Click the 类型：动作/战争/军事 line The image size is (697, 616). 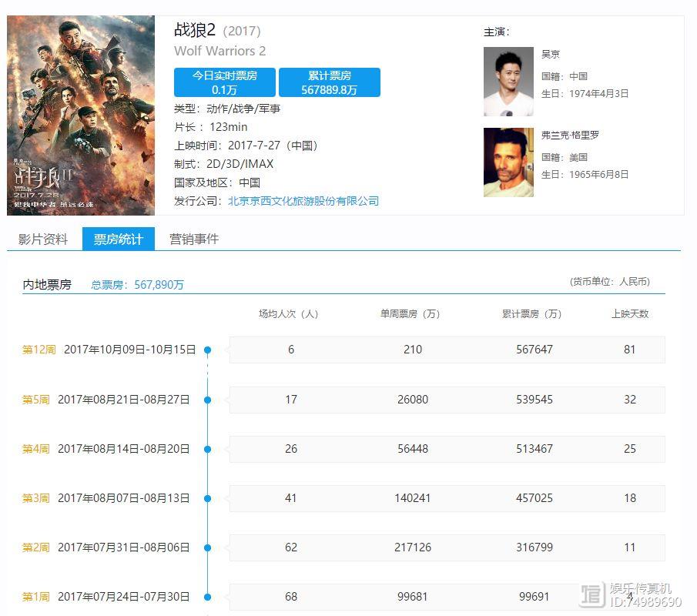click(227, 109)
